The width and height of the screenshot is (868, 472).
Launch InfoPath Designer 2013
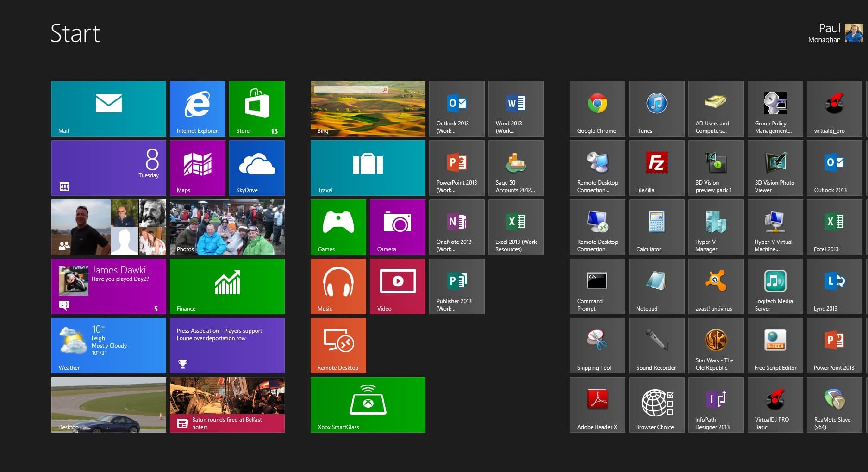[x=716, y=405]
